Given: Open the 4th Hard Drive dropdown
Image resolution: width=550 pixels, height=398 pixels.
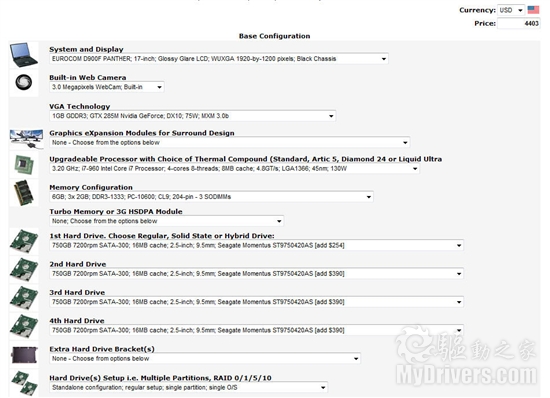Looking at the screenshot, I should (256, 330).
